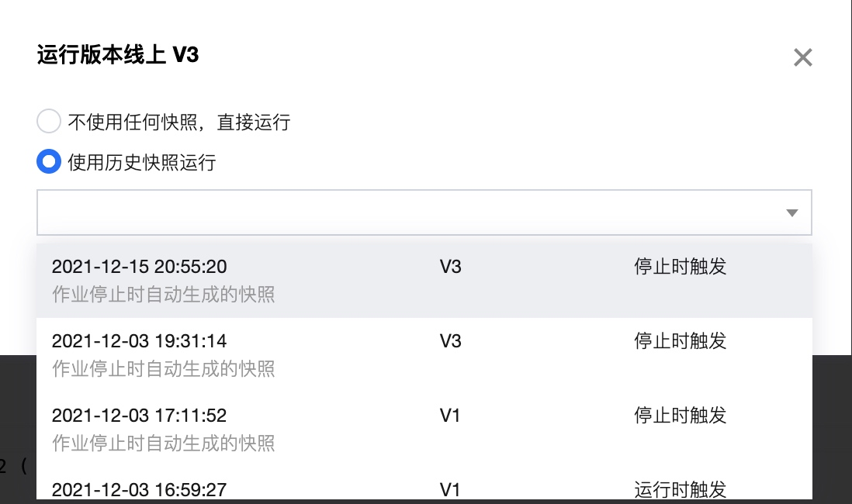Select 使用历史快照运行 radio button
Viewport: 852px width, 504px height.
(49, 162)
